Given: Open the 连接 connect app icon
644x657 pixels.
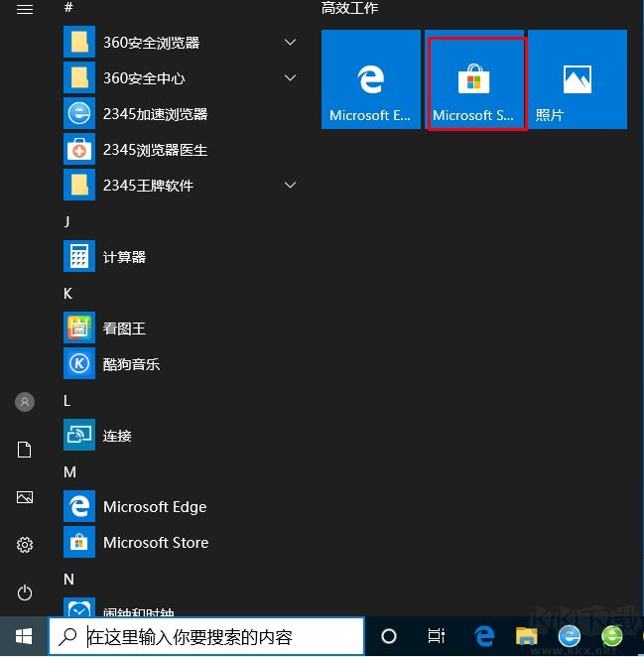Looking at the screenshot, I should coord(79,435).
